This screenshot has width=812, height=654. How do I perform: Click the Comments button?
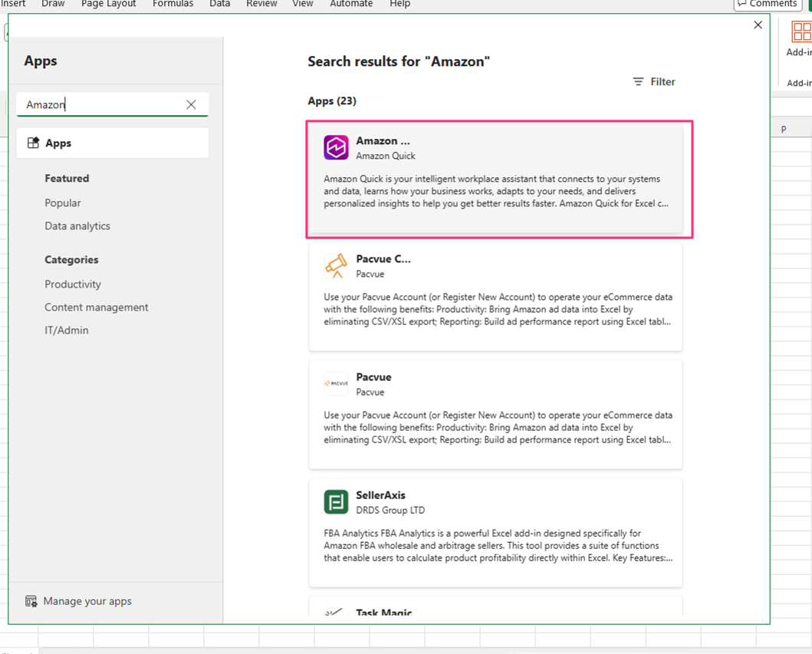pos(768,4)
